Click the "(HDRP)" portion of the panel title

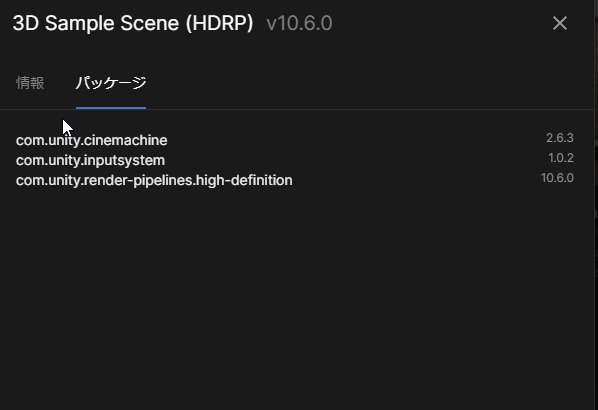tap(220, 23)
